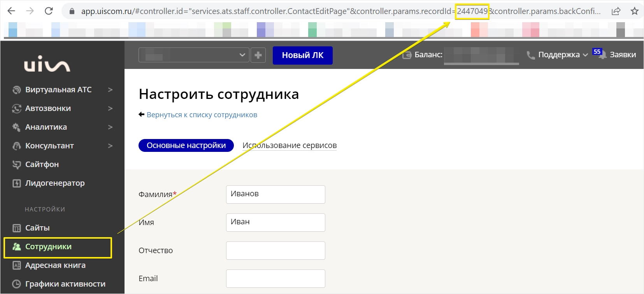The image size is (644, 294).
Task: Click Вернуться к списку сотрудников link
Action: (202, 114)
